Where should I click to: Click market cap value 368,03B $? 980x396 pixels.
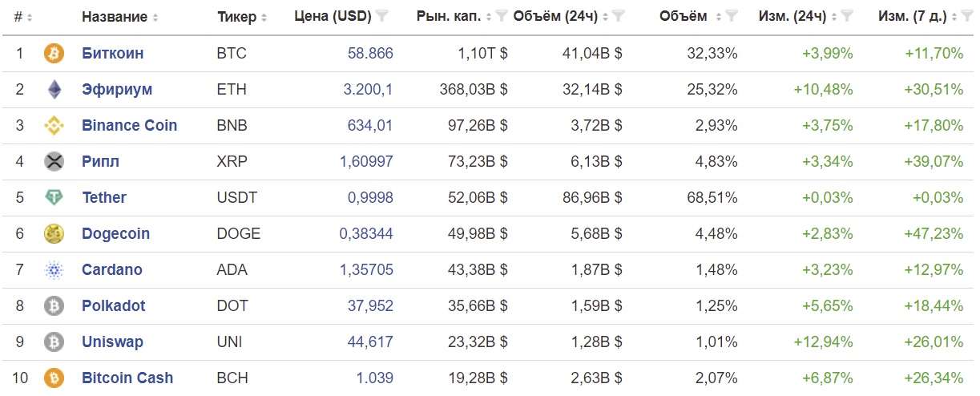coord(474,90)
